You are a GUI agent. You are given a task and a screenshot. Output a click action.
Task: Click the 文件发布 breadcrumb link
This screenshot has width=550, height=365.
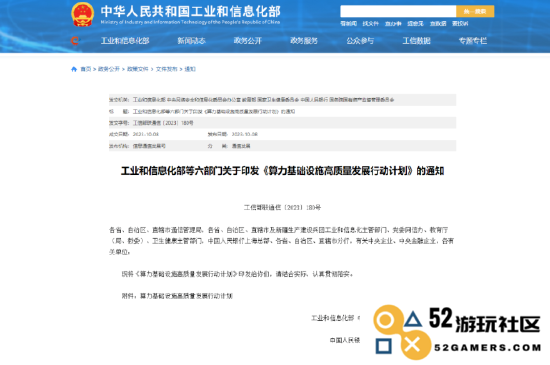click(167, 69)
